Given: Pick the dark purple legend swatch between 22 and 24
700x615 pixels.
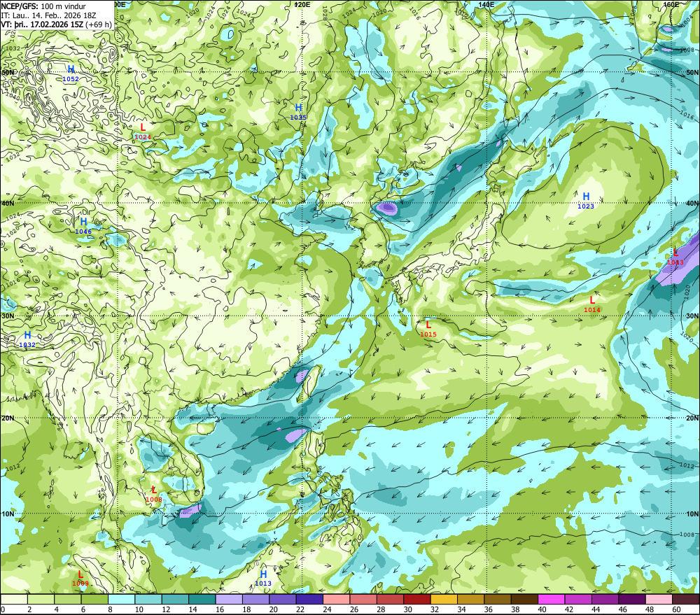Looking at the screenshot, I should tap(309, 599).
